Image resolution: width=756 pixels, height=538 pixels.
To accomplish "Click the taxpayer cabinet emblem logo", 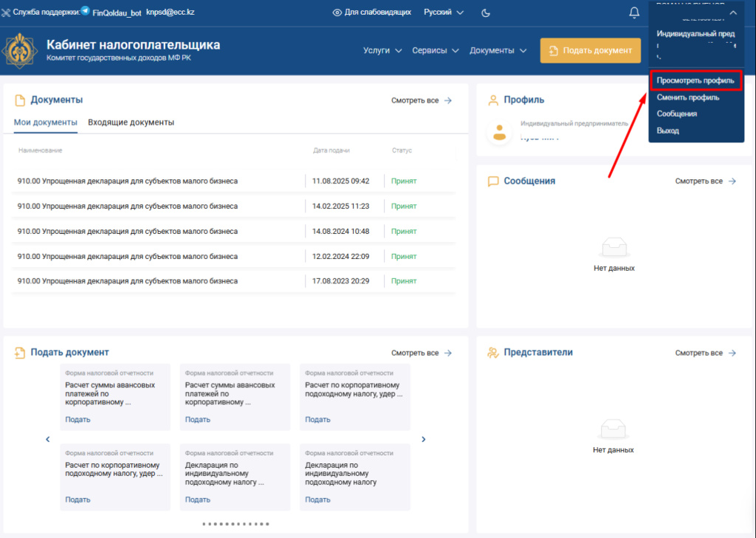I will (x=21, y=50).
